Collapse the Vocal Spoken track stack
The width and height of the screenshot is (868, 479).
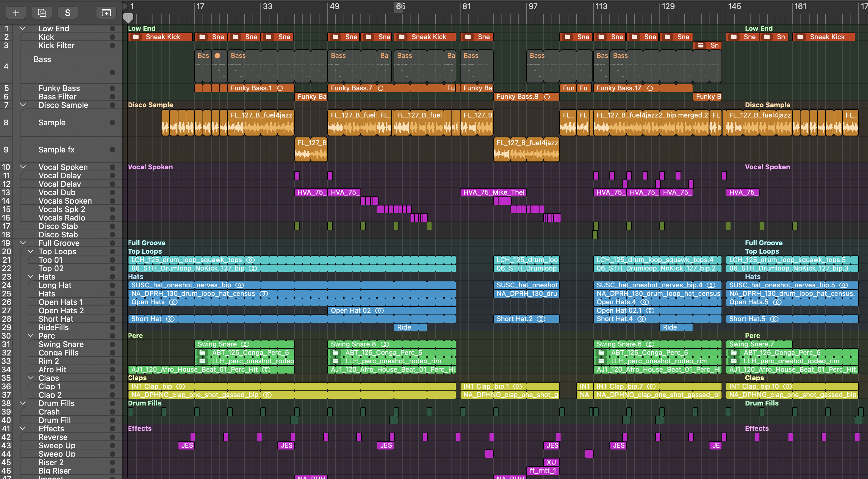click(23, 167)
